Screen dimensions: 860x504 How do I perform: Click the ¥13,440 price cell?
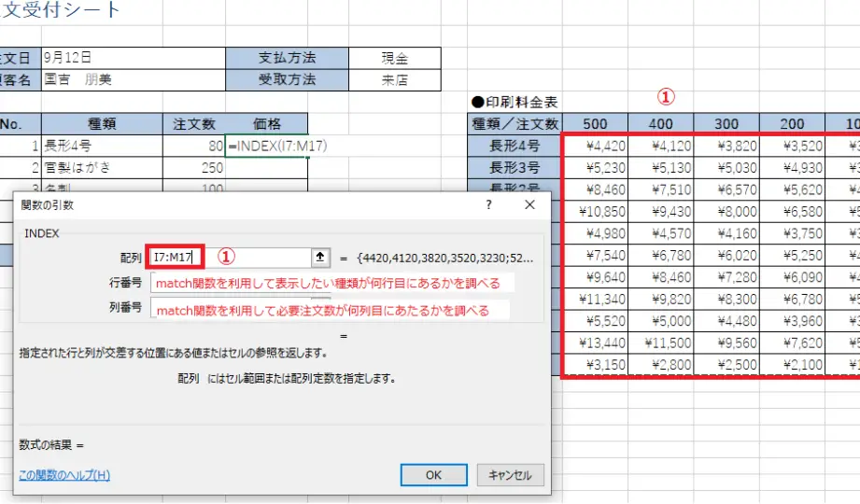click(594, 343)
